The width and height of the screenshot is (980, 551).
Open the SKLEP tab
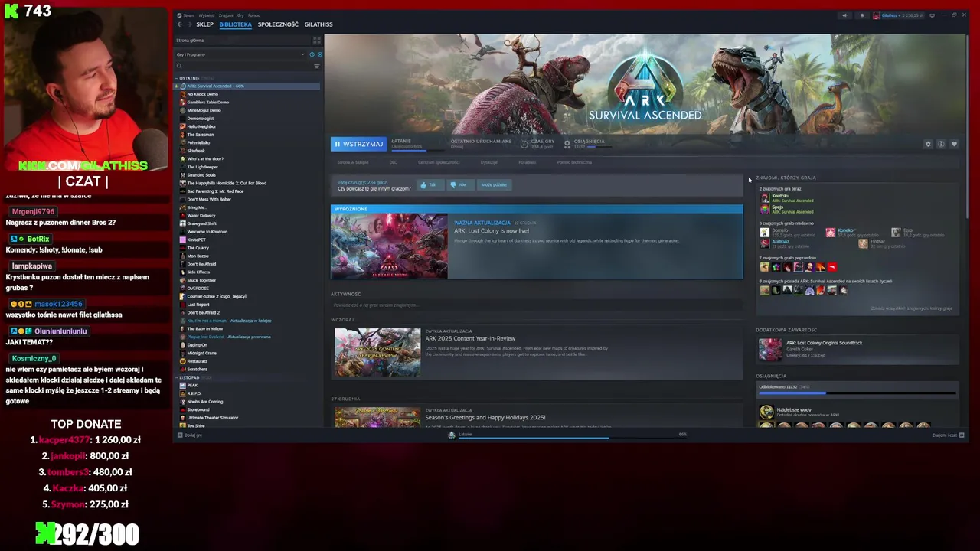(204, 24)
